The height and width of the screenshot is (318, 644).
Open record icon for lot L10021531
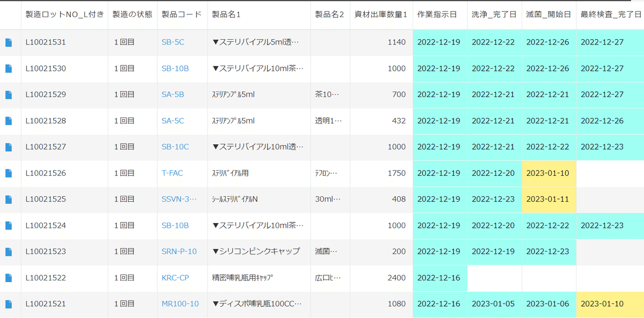[x=9, y=42]
